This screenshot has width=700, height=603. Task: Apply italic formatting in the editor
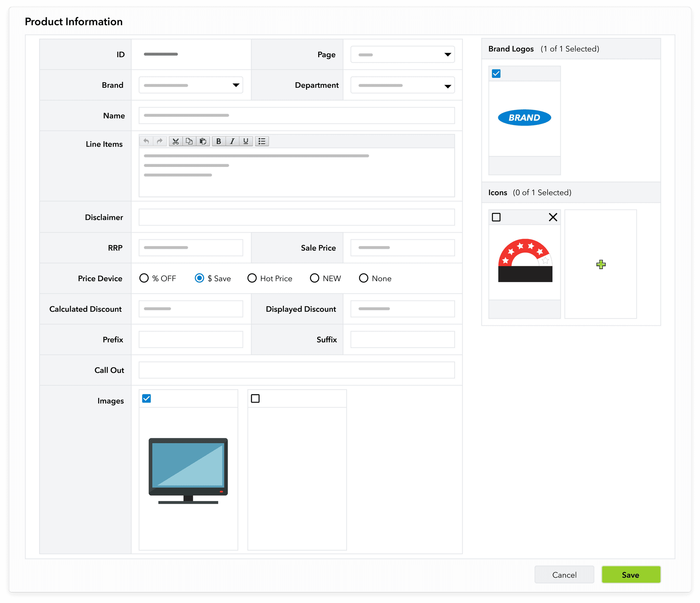[232, 141]
